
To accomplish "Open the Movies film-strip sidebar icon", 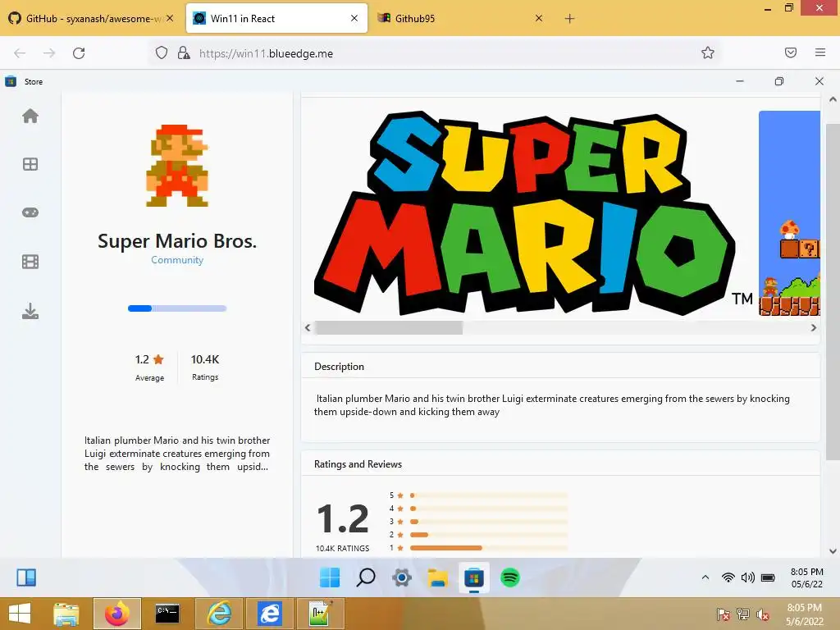I will pos(30,262).
